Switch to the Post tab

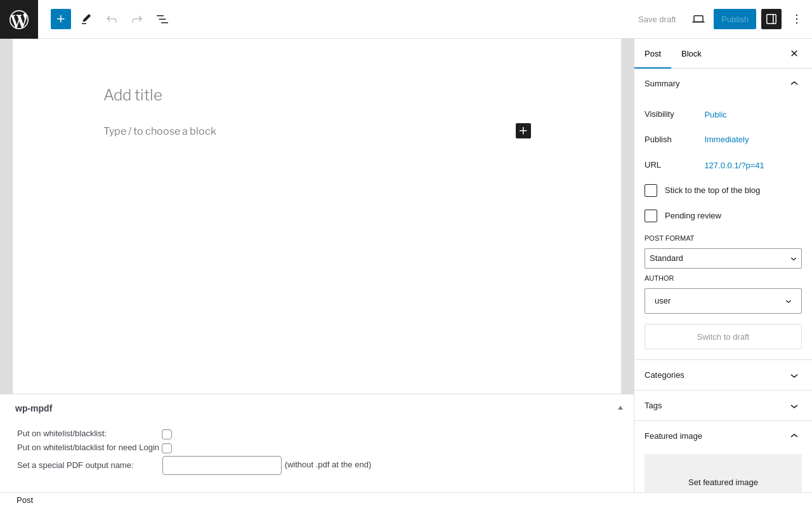pos(653,53)
